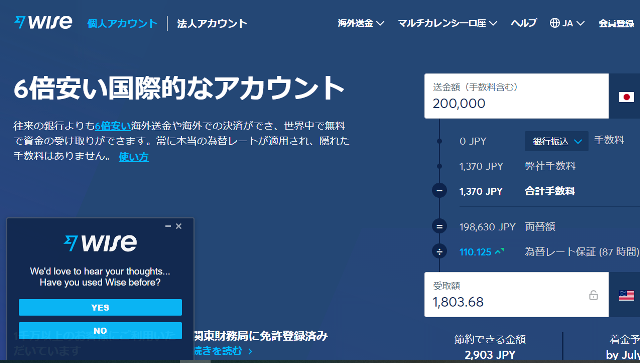Viewport: 640px width, 363px height.
Task: Minimize the Wise survey popup
Action: pos(168,226)
